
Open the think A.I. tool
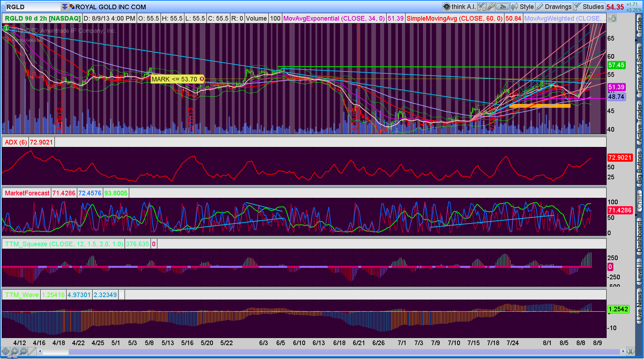[459, 7]
